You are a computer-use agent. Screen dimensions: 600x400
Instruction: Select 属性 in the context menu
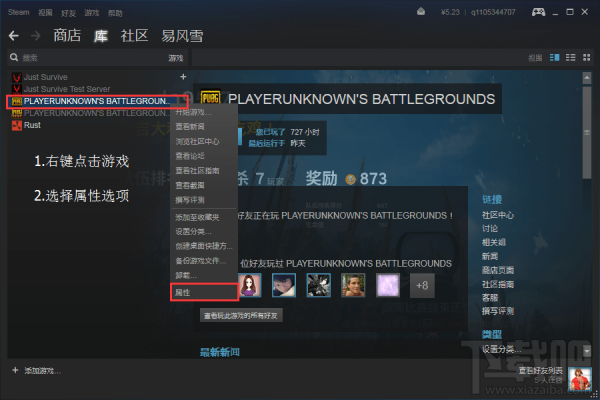pyautogui.click(x=204, y=292)
